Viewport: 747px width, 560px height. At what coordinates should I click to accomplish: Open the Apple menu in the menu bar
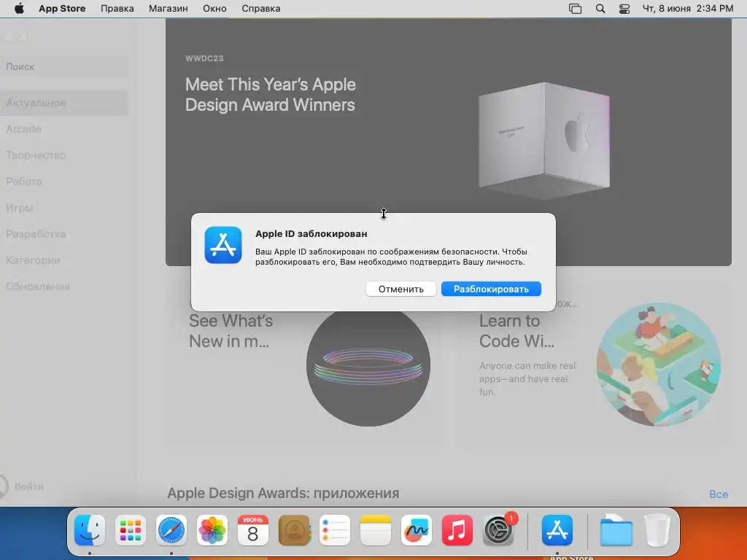tap(19, 9)
